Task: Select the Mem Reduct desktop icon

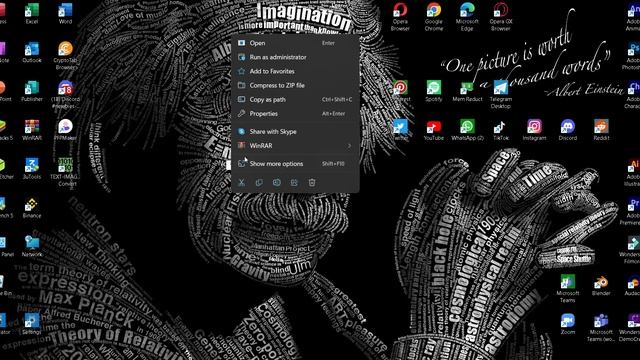Action: pyautogui.click(x=467, y=91)
